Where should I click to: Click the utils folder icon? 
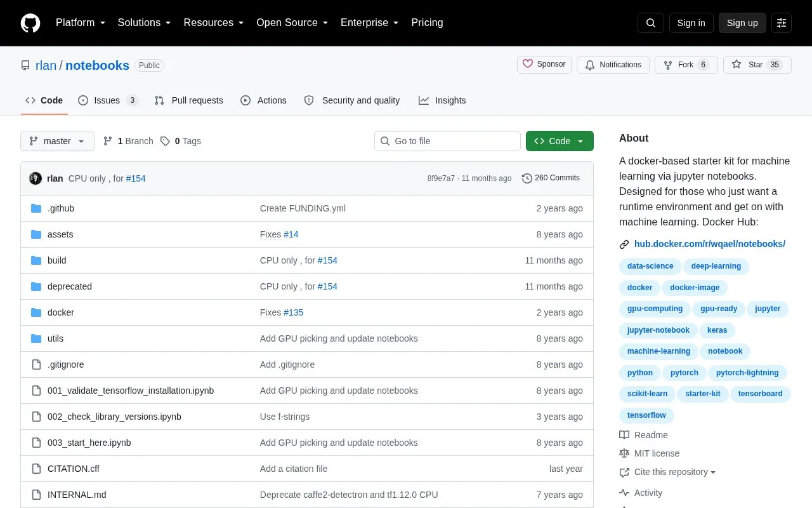[36, 338]
